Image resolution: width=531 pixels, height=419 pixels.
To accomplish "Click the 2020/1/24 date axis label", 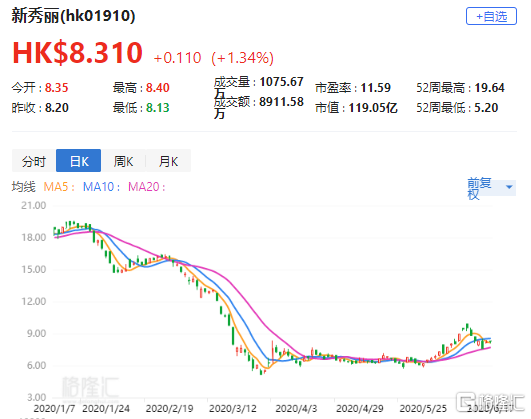I will [106, 408].
